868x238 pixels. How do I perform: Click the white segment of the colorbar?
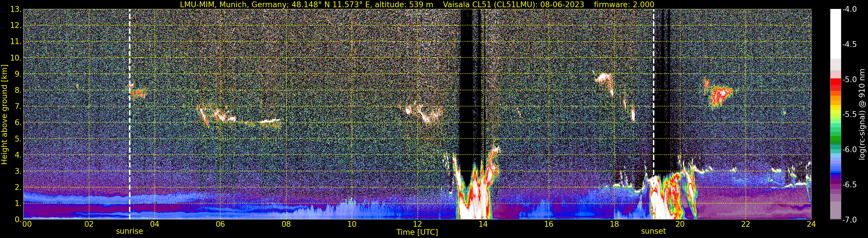(835, 34)
